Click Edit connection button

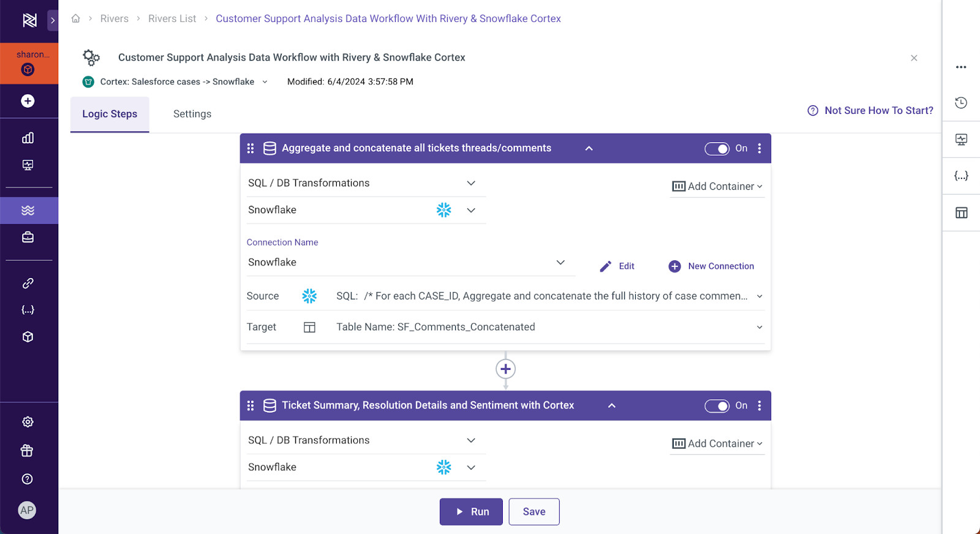(617, 266)
